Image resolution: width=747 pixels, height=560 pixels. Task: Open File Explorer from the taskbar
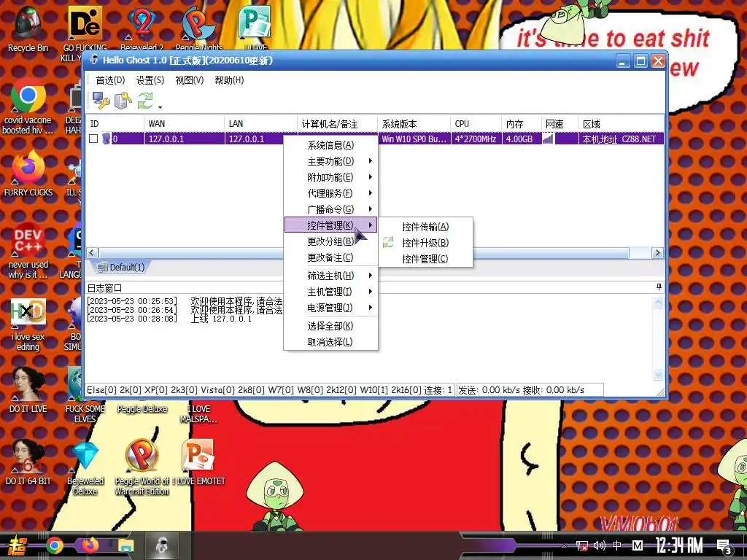pyautogui.click(x=125, y=545)
